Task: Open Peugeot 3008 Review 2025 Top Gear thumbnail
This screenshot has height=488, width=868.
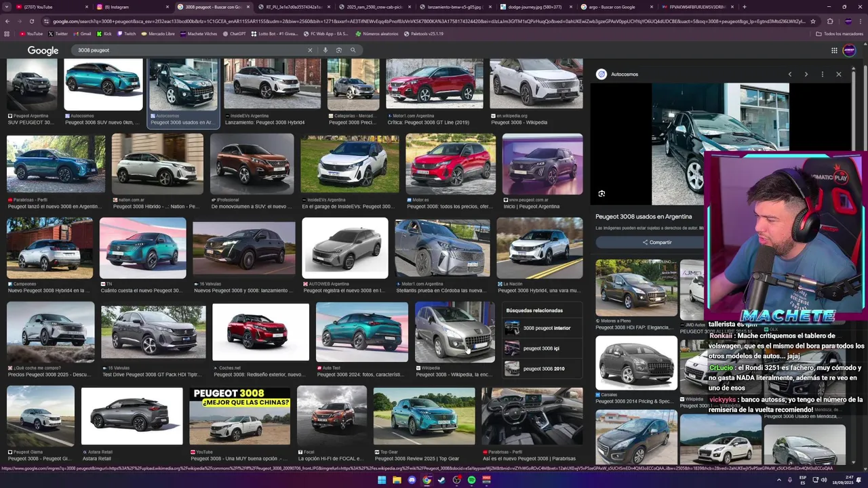Action: 424,415
